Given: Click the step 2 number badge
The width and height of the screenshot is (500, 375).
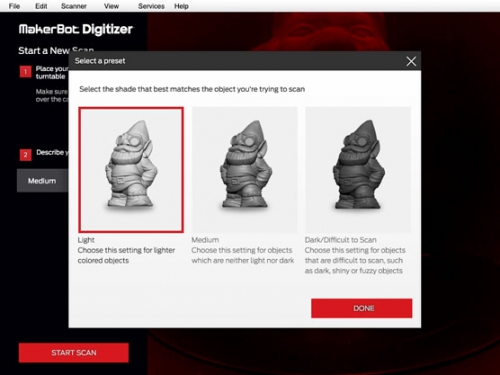Looking at the screenshot, I should coord(25,155).
